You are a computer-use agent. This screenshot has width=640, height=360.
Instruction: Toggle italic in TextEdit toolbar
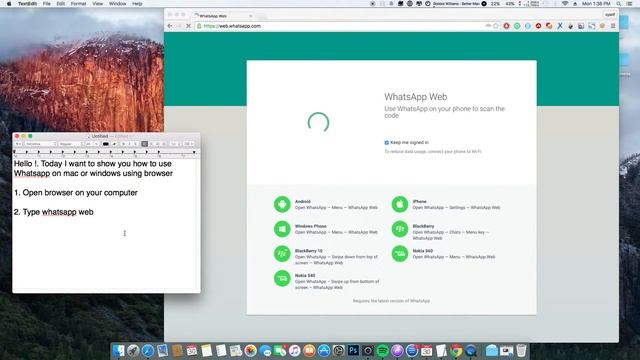(x=129, y=144)
